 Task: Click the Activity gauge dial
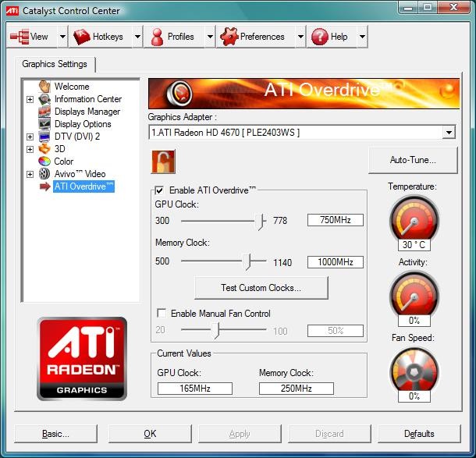tap(414, 294)
